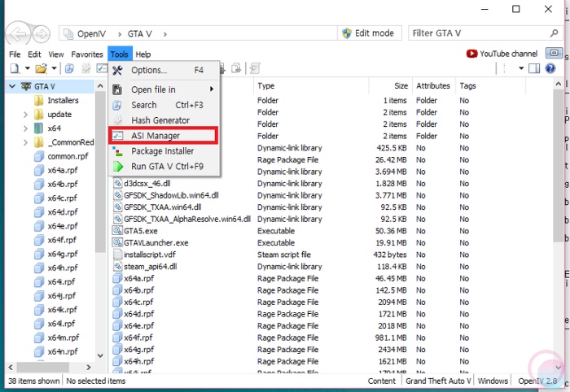Screen dimensions: 570x392
Task: Open ASI Manager from Tools menu
Action: (163, 136)
